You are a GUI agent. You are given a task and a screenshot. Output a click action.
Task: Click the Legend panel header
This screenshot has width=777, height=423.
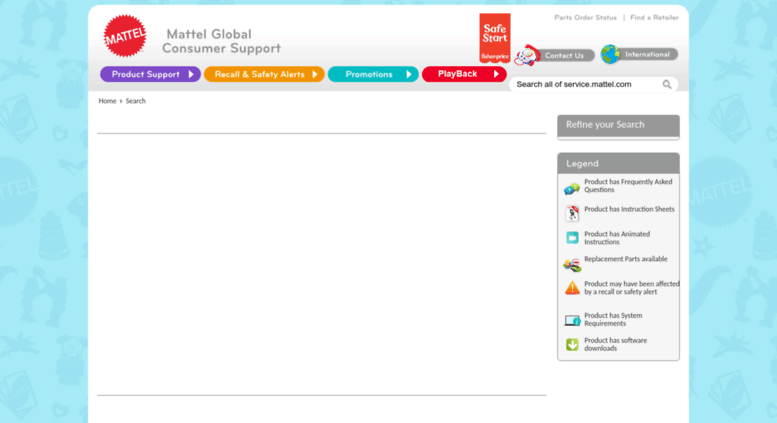click(618, 163)
